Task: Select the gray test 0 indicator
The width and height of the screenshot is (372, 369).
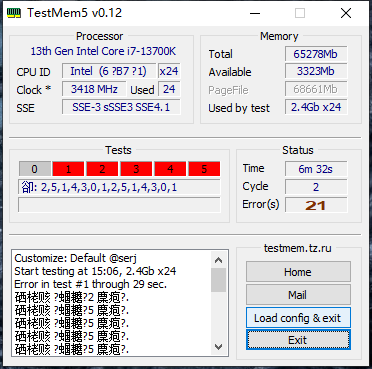Action: (x=35, y=169)
